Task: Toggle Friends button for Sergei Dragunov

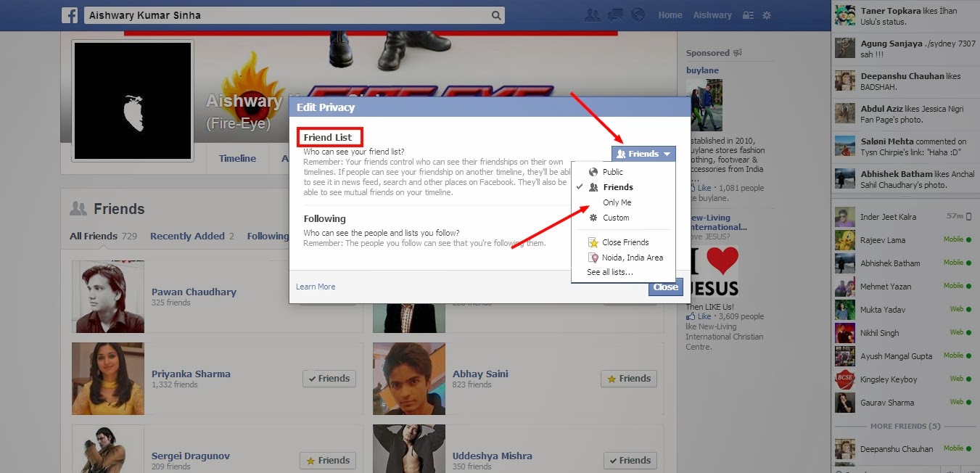Action: [x=328, y=460]
